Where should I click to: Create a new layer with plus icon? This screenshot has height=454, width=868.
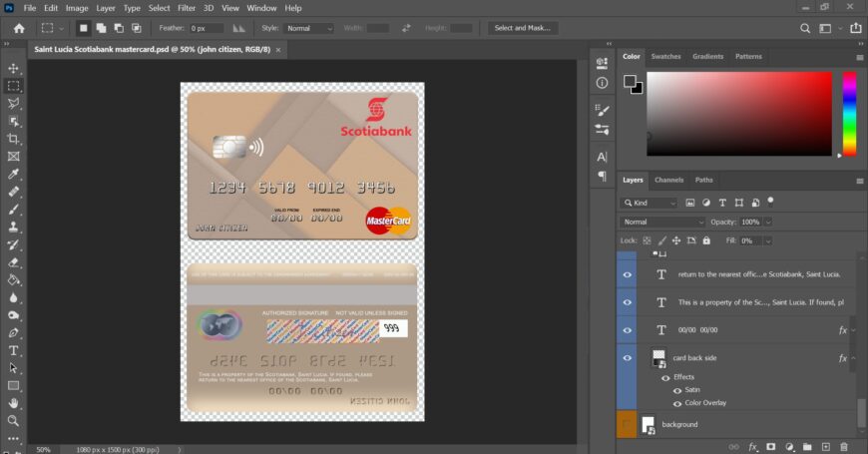click(825, 446)
